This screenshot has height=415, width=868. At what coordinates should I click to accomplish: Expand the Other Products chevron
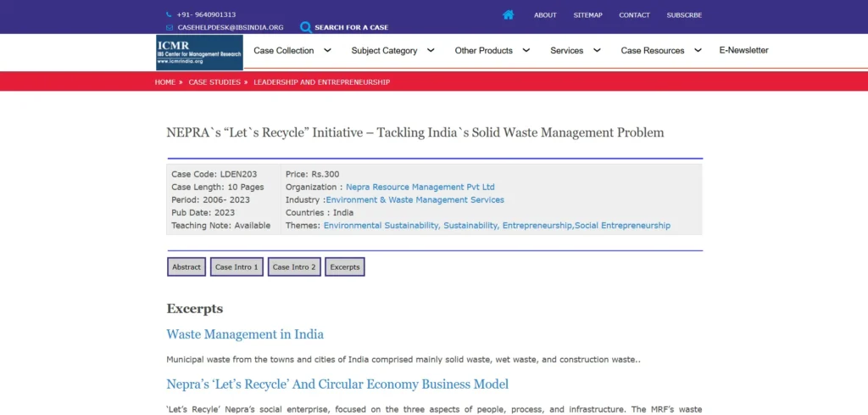526,50
